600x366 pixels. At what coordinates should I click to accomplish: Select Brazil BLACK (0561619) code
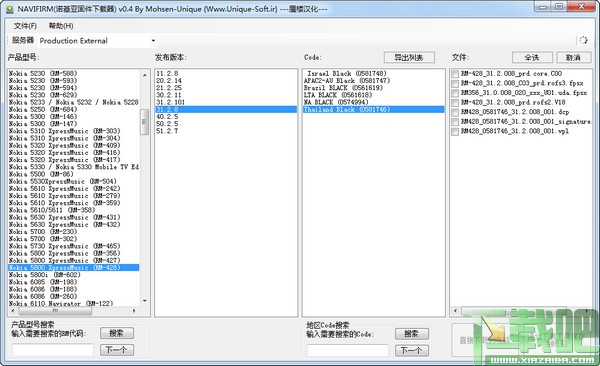tap(373, 88)
